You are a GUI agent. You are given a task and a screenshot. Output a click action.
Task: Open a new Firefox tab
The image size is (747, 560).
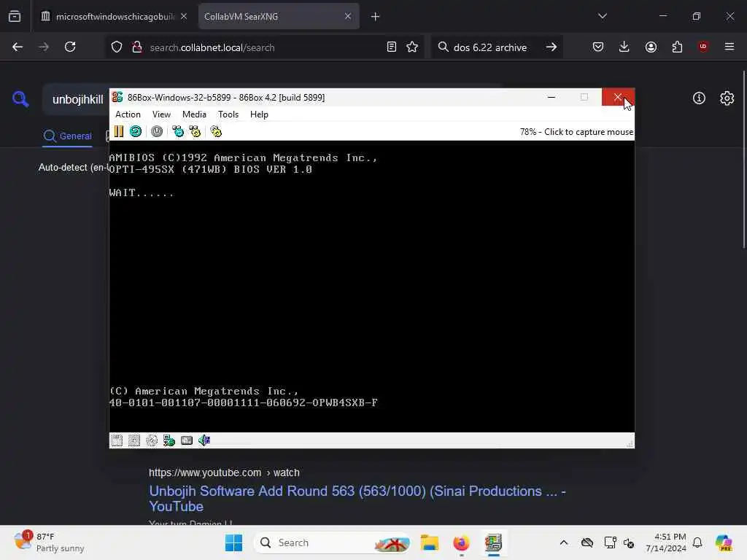tap(376, 17)
